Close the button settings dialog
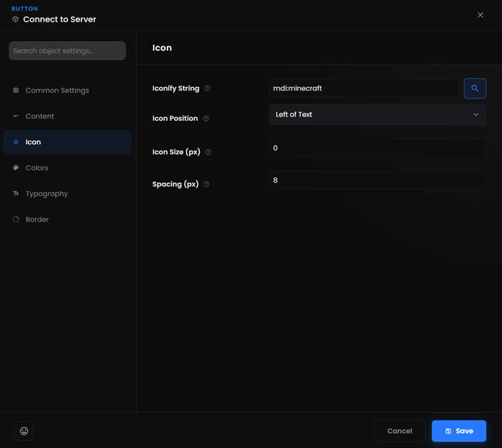 [x=480, y=15]
